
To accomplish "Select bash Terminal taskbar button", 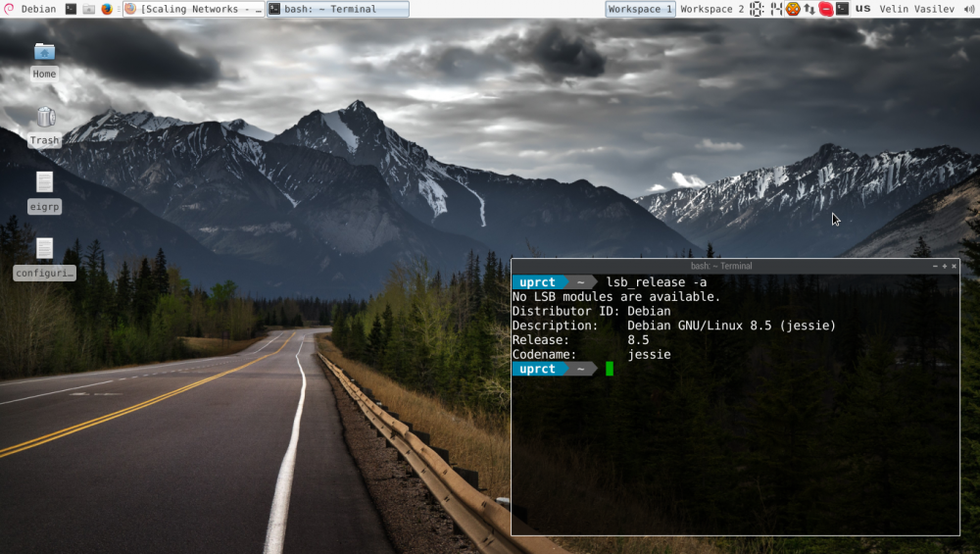I will point(338,9).
